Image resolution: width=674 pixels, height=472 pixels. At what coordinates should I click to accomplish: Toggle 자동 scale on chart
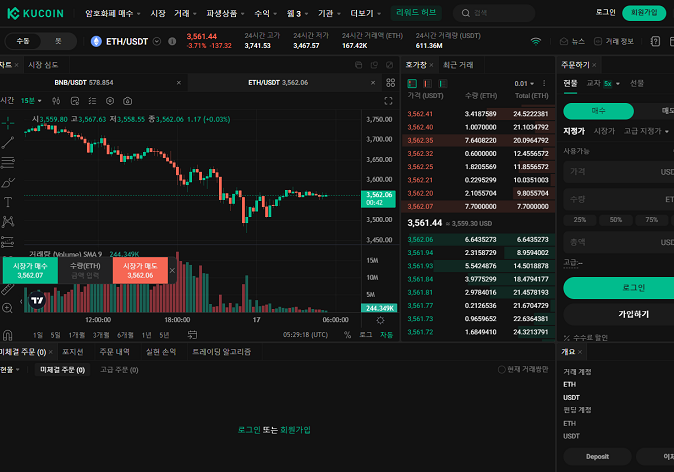click(x=386, y=335)
